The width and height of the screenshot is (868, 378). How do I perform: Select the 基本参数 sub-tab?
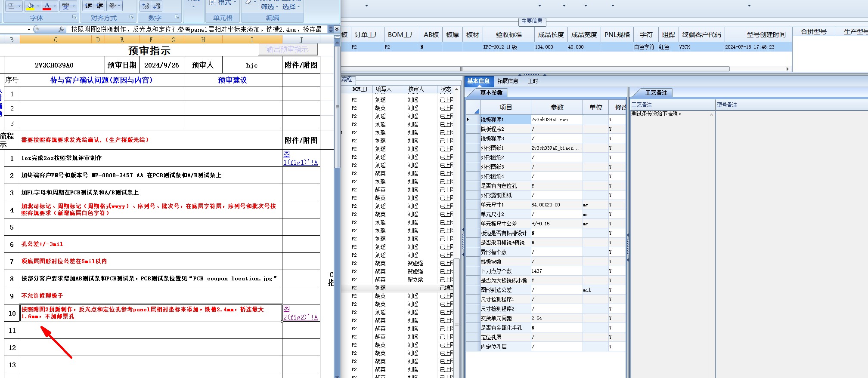[x=491, y=92]
